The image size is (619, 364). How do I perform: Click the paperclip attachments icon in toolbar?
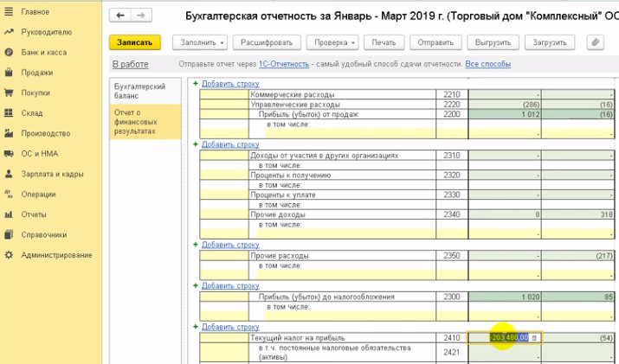[595, 42]
